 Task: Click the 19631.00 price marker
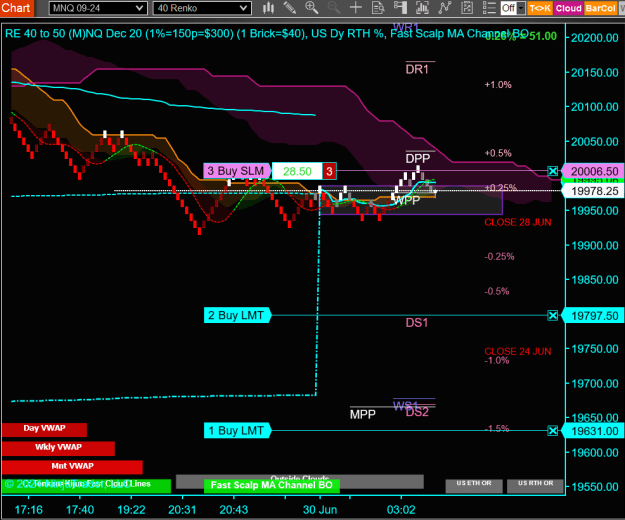tap(594, 431)
